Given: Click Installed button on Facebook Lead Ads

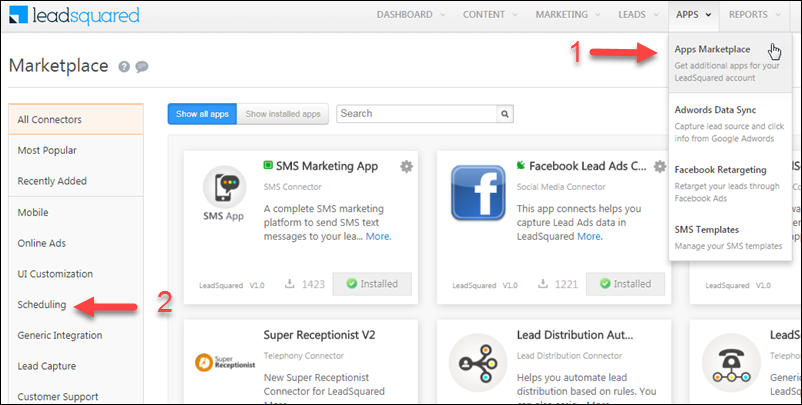Looking at the screenshot, I should (x=626, y=284).
